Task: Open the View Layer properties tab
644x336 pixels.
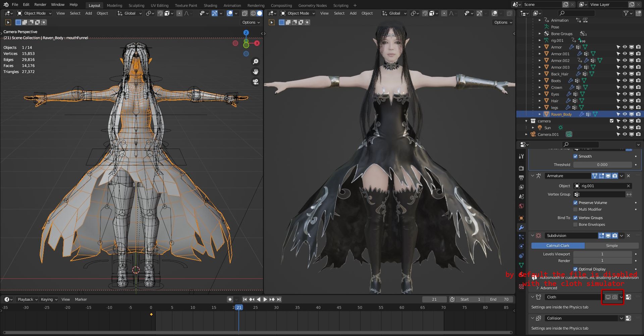Action: [521, 187]
